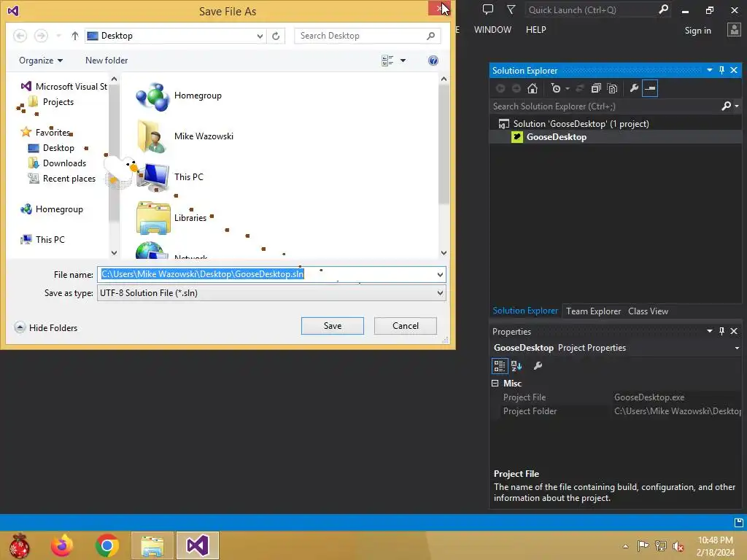Select Desktop under Favorites
Screen dimensions: 747x560
[x=58, y=148]
